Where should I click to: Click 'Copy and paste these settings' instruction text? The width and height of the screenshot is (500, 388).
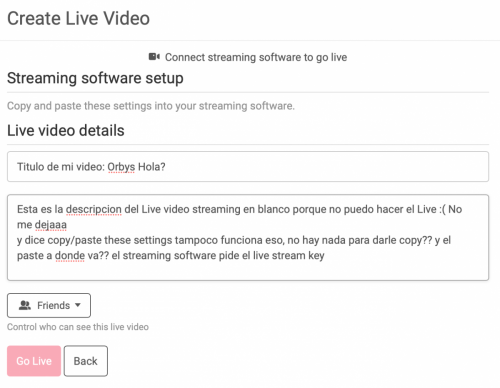point(151,106)
